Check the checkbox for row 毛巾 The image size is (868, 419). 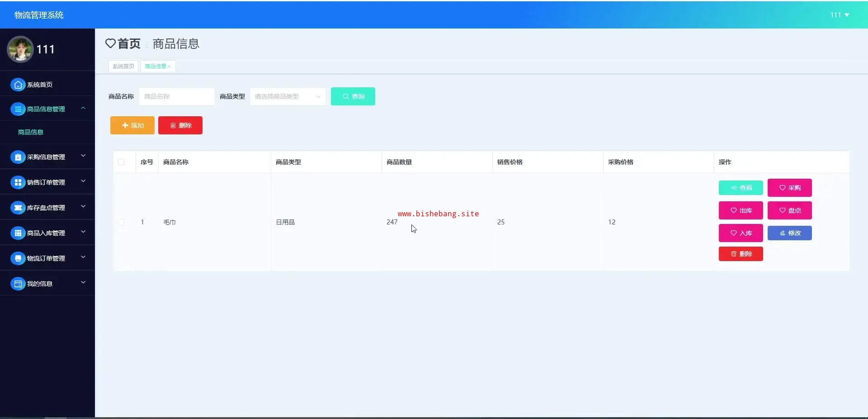(x=121, y=222)
